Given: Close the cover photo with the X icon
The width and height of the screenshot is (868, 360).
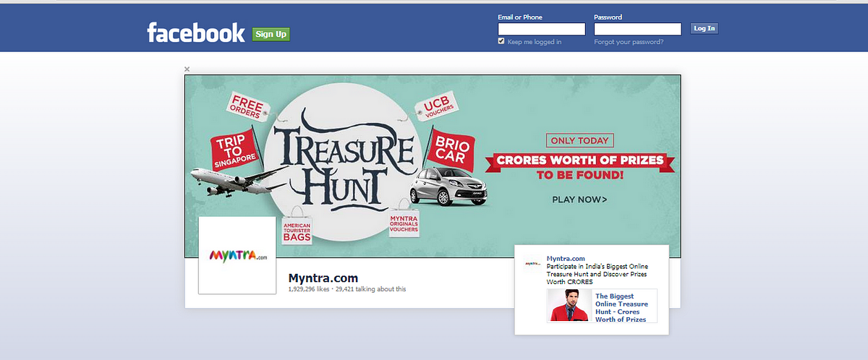Looking at the screenshot, I should pos(187,69).
